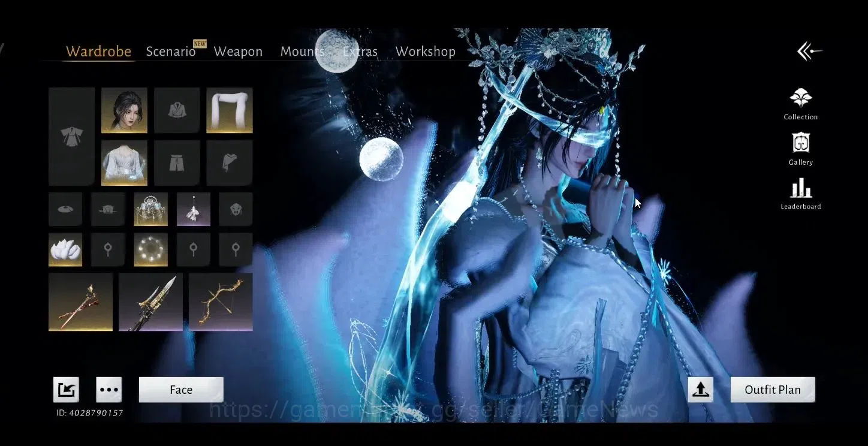Select the Mounts tab
868x446 pixels.
click(302, 52)
